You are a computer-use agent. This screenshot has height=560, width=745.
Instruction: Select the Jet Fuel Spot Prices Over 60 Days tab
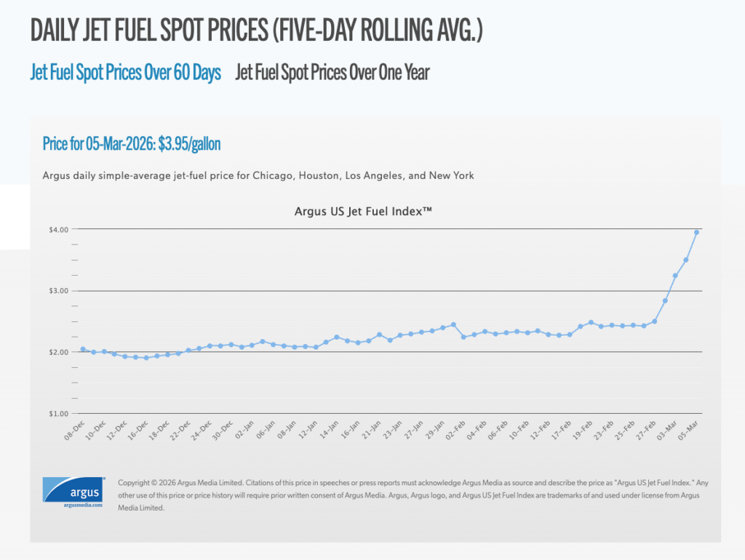tap(125, 73)
